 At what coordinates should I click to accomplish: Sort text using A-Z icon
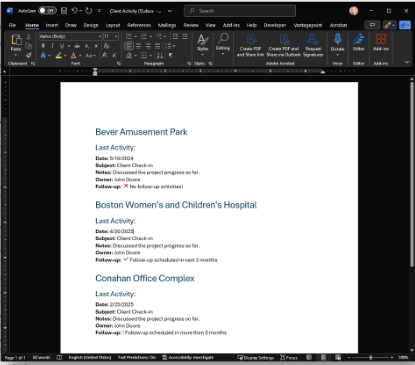point(160,55)
